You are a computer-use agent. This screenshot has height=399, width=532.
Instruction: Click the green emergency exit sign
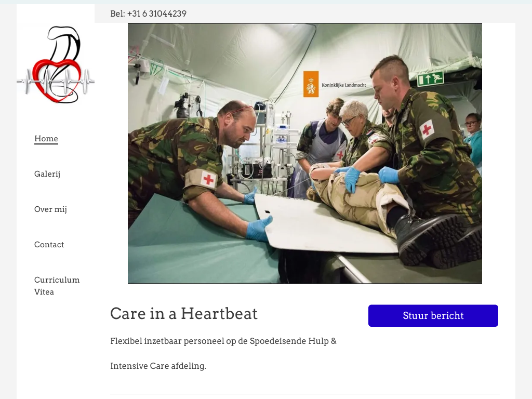(430, 79)
